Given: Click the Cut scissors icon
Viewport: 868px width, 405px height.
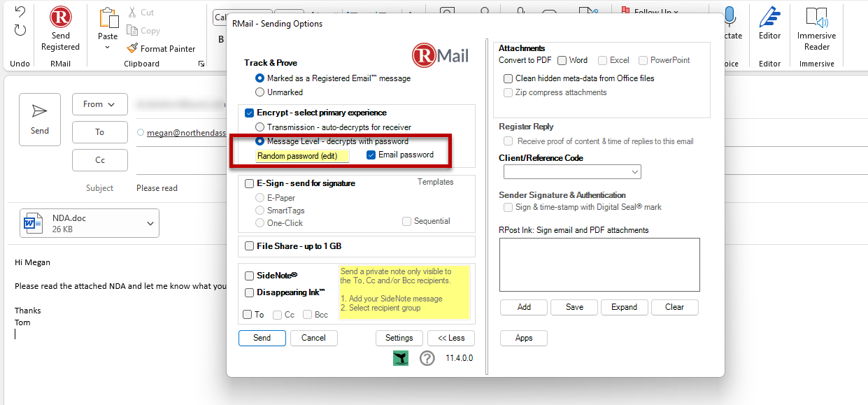Looking at the screenshot, I should point(133,13).
